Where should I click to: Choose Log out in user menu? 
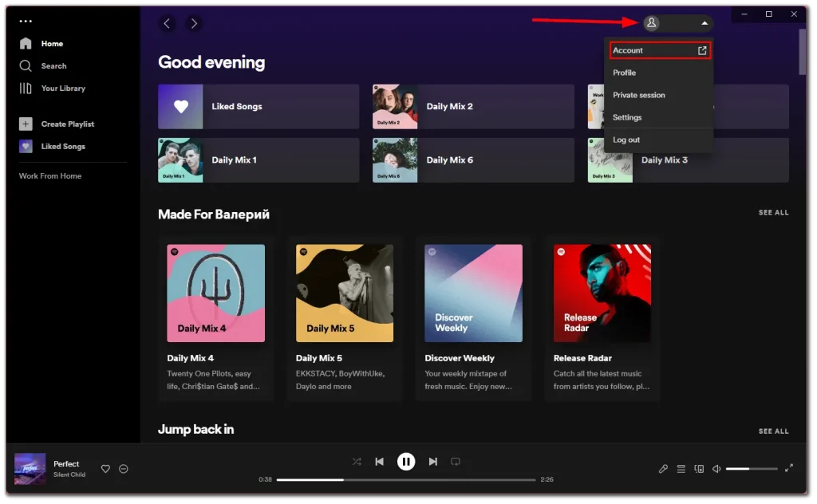click(658, 140)
